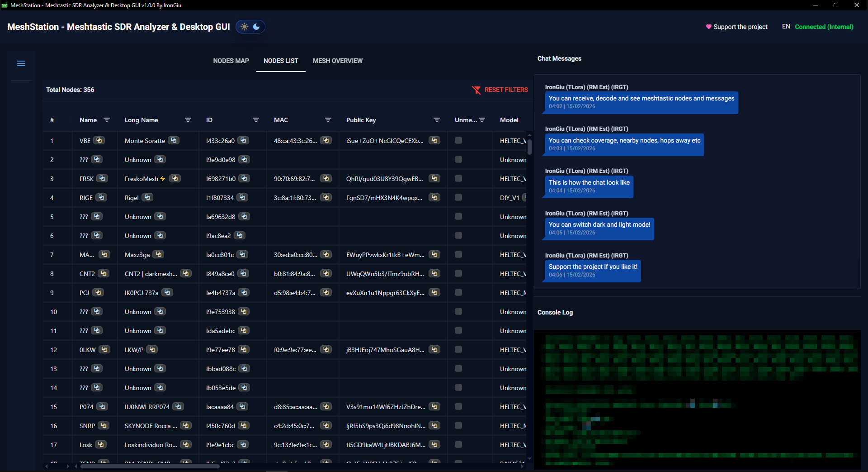Screen dimensions: 868x472
Task: Select the Nodes List tab
Action: coord(281,61)
